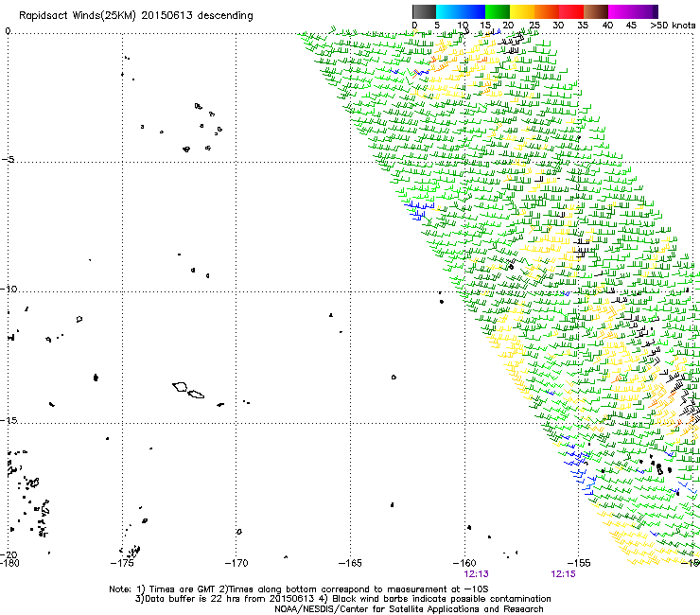Click the '40' label under the color bar
The height and width of the screenshot is (615, 700).
[607, 26]
